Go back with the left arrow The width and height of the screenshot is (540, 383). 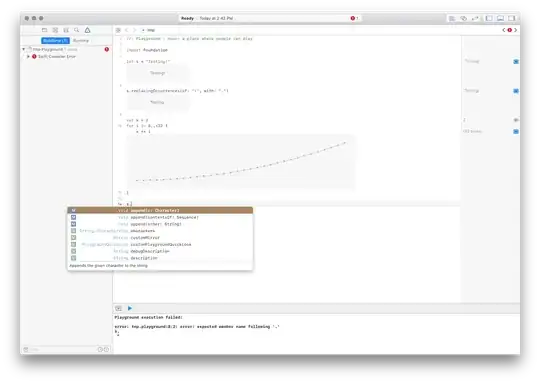pyautogui.click(x=126, y=30)
